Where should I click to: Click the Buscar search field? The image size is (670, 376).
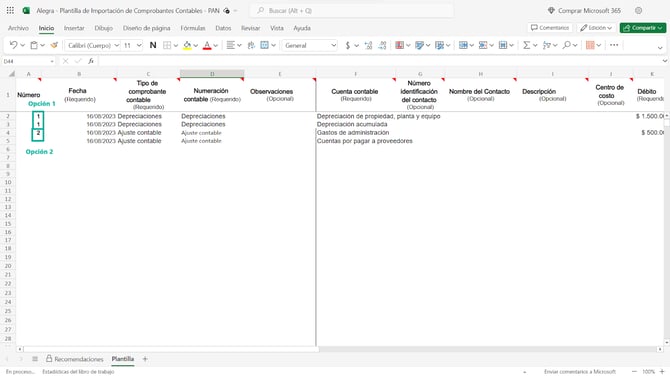click(x=352, y=10)
